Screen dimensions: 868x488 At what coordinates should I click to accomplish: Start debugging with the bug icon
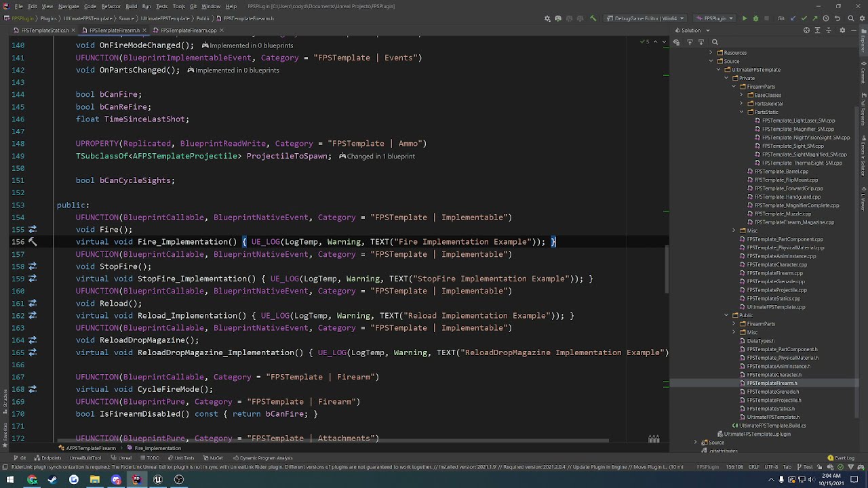755,18
